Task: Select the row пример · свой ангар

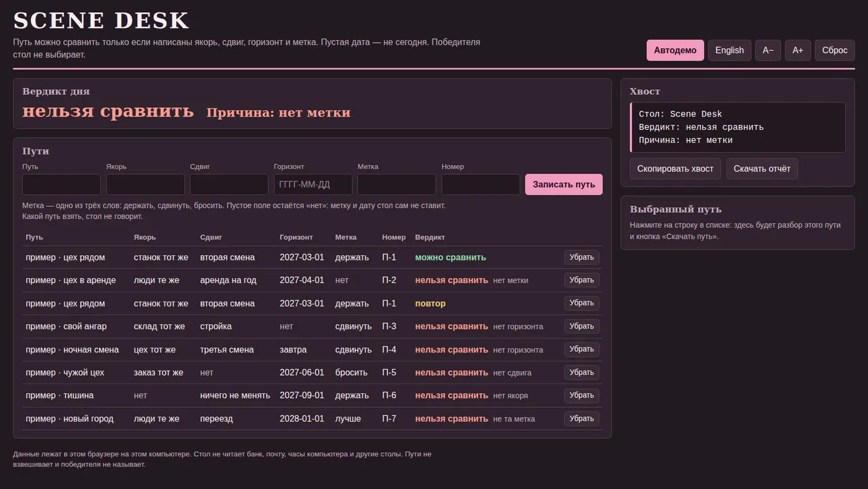Action: pyautogui.click(x=312, y=326)
